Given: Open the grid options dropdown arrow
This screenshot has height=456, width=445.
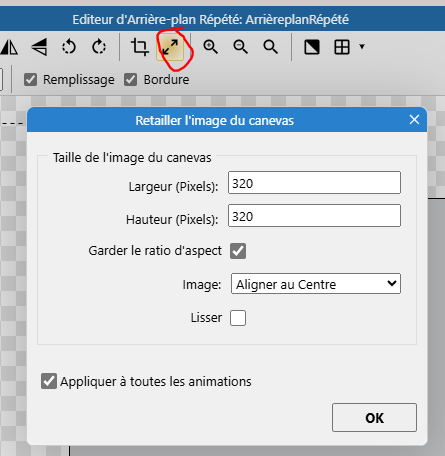Looking at the screenshot, I should (x=362, y=46).
